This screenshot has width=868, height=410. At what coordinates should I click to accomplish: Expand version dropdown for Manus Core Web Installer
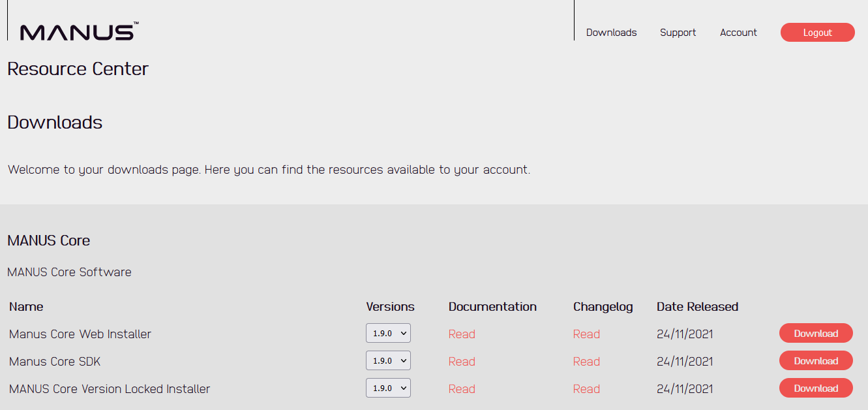click(x=388, y=333)
